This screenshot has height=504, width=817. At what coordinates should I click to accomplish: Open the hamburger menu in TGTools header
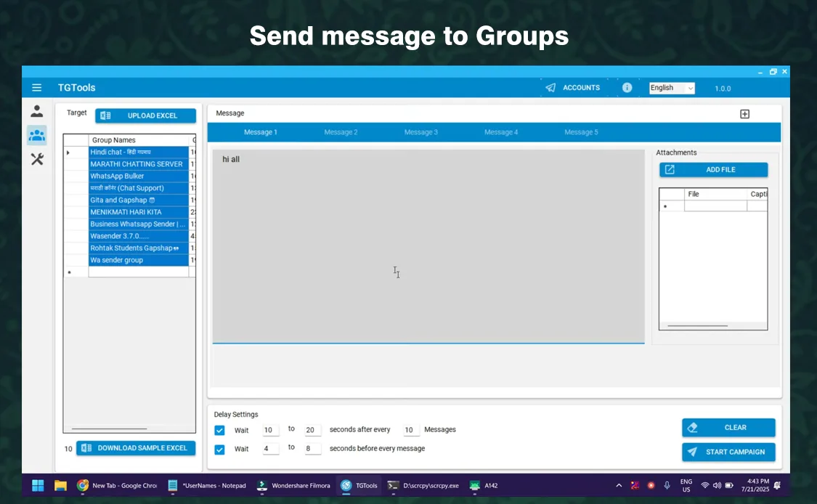(x=37, y=88)
